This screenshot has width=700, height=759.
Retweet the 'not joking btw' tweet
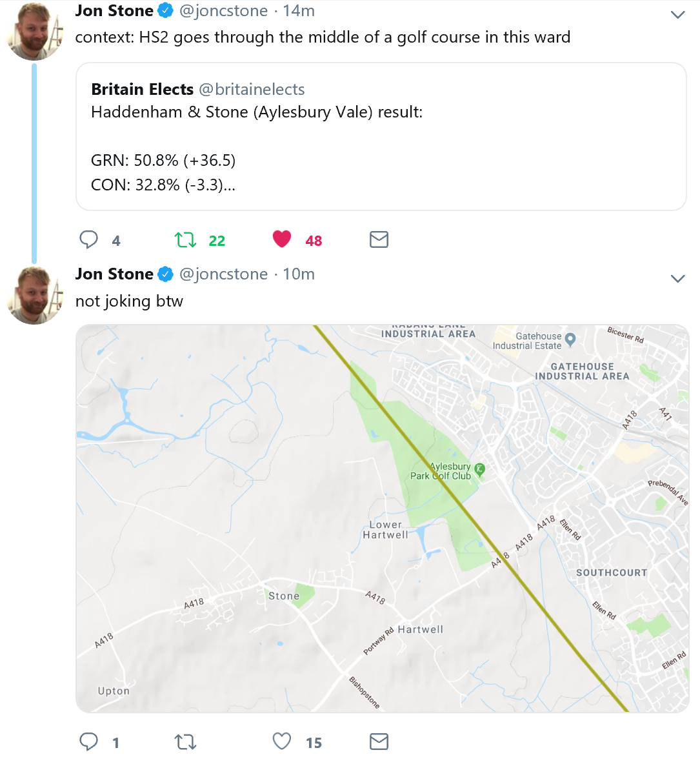186,742
